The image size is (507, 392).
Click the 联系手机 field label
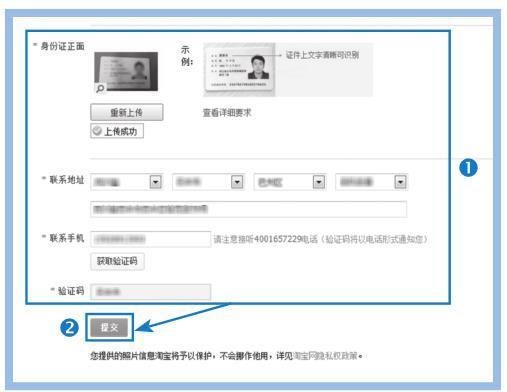[67, 238]
